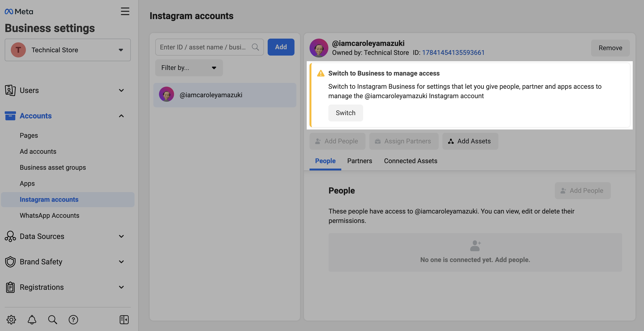Click the Meta logo
Image resolution: width=644 pixels, height=331 pixels.
19,12
